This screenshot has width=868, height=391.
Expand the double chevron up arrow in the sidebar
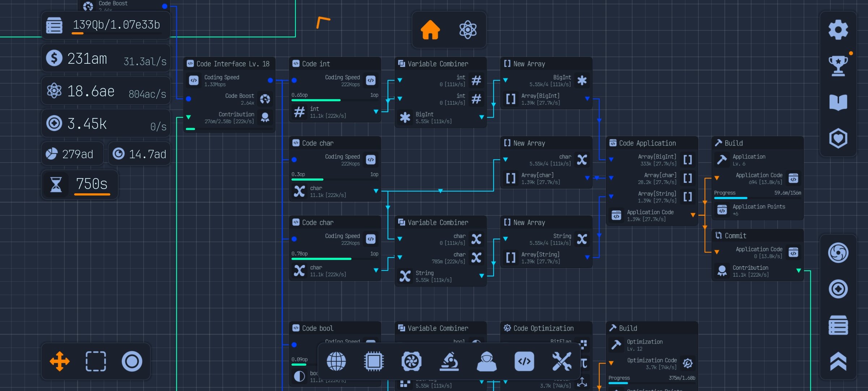tap(838, 361)
